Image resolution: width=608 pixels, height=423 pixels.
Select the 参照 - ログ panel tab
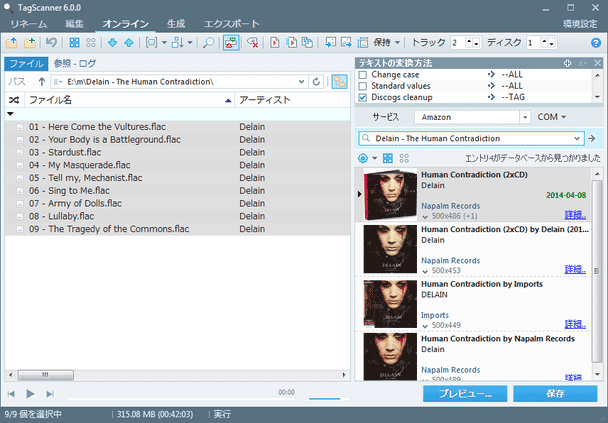click(75, 64)
